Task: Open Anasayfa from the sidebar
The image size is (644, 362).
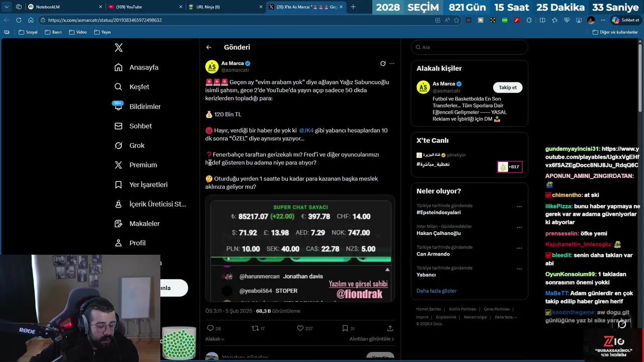Action: (x=136, y=67)
